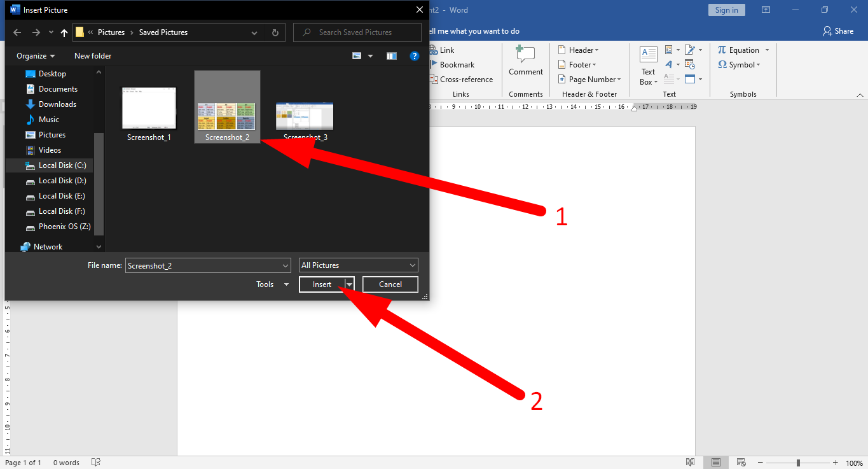Insert the Date and Time
Screen dimensions: 868x469
pyautogui.click(x=691, y=64)
